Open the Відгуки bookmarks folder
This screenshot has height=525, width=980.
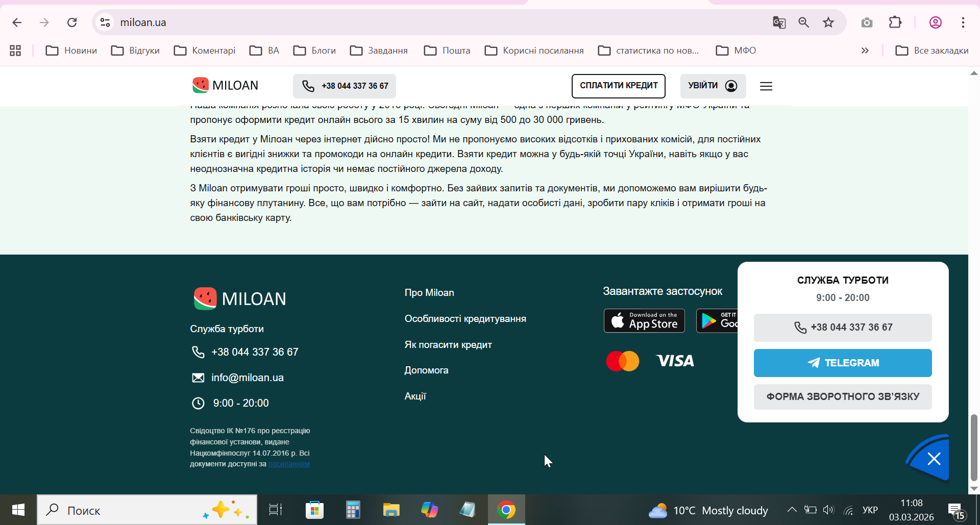(136, 51)
